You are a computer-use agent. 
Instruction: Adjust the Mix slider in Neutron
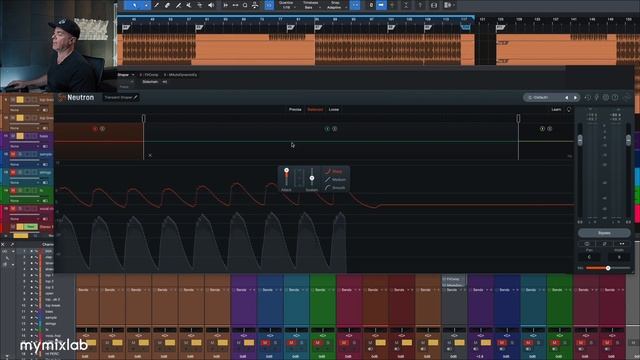[608, 268]
